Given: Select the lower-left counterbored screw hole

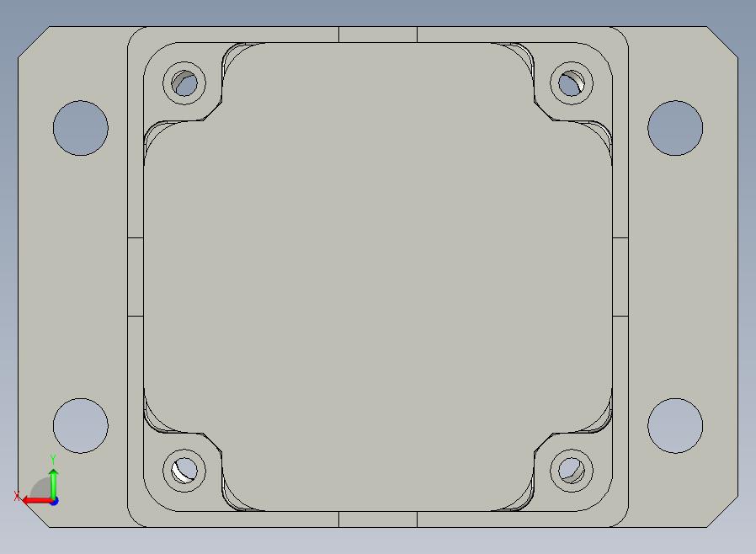Looking at the screenshot, I should click(184, 471).
